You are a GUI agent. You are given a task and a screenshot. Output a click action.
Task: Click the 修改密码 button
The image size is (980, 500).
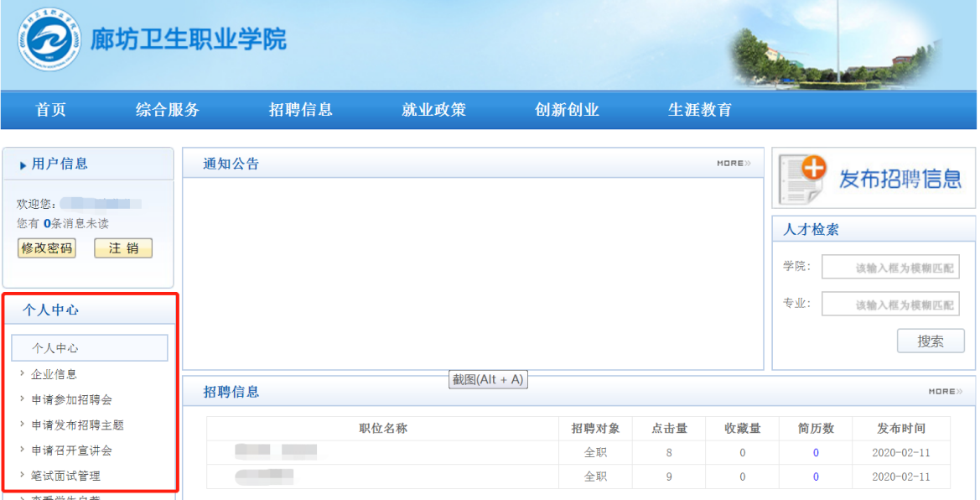coord(47,248)
